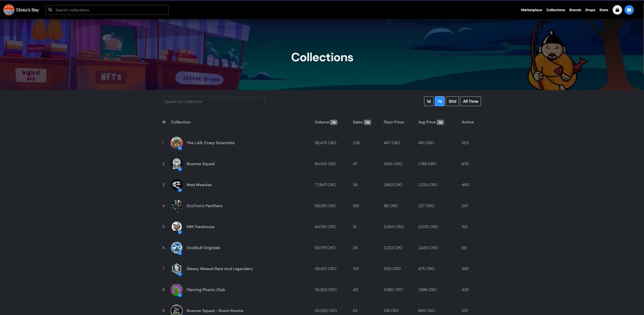Click the 84,103 CRO volume value
The image size is (644, 315).
(325, 164)
